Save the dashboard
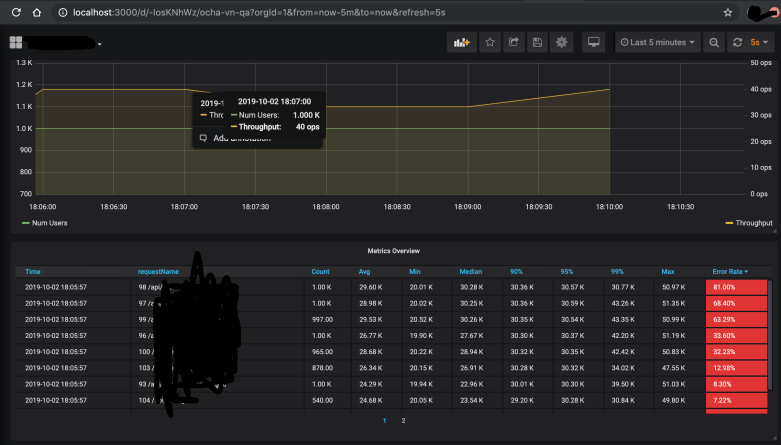The width and height of the screenshot is (781, 445). pyautogui.click(x=537, y=42)
